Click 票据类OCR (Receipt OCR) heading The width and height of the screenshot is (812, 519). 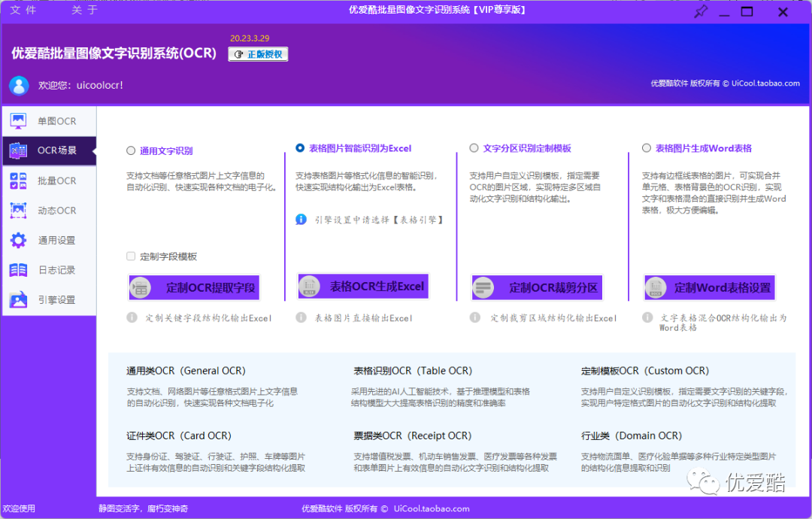coord(413,436)
